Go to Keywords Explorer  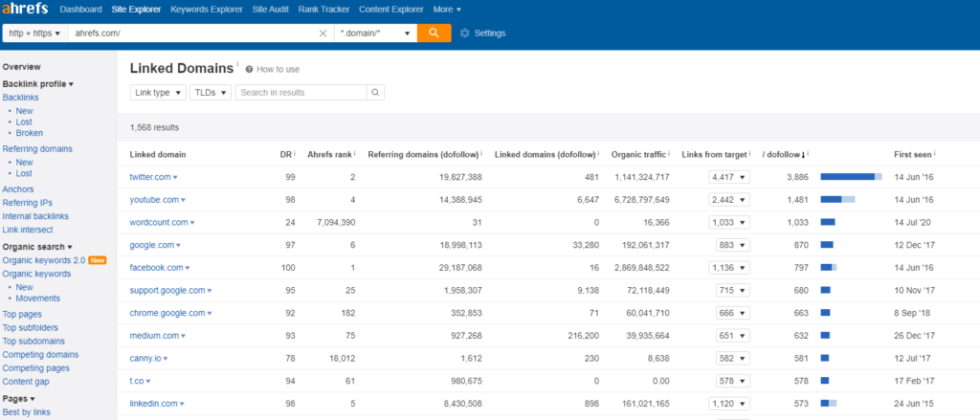pyautogui.click(x=207, y=10)
